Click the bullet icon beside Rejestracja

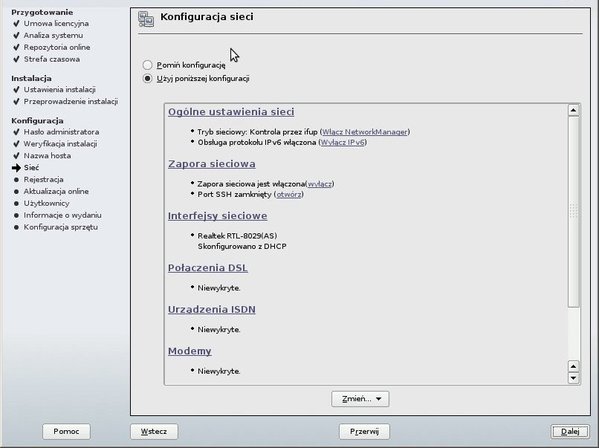16,180
